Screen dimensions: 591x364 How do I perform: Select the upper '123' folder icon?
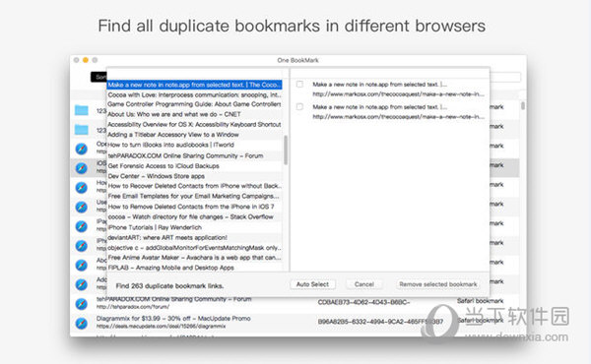tap(82, 110)
